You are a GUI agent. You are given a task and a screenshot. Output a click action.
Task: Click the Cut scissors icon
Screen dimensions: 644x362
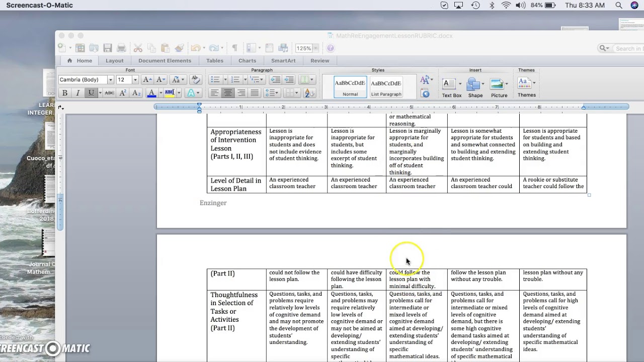(138, 48)
